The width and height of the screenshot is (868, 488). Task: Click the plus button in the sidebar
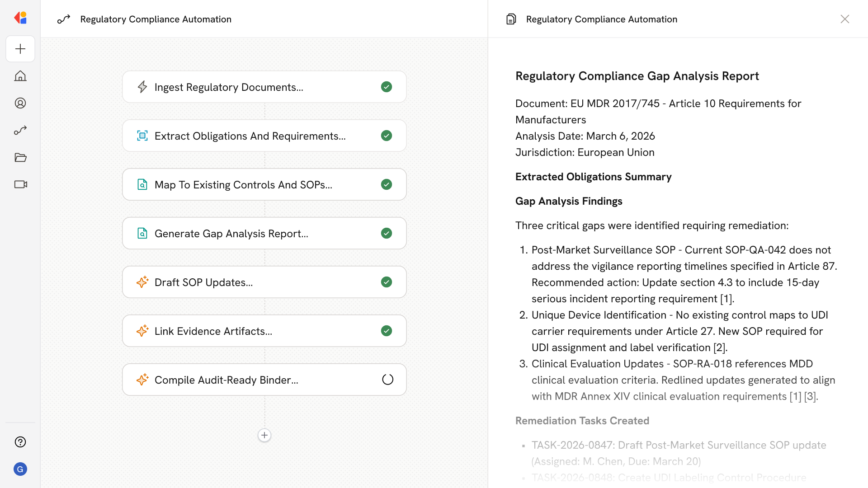click(x=20, y=49)
